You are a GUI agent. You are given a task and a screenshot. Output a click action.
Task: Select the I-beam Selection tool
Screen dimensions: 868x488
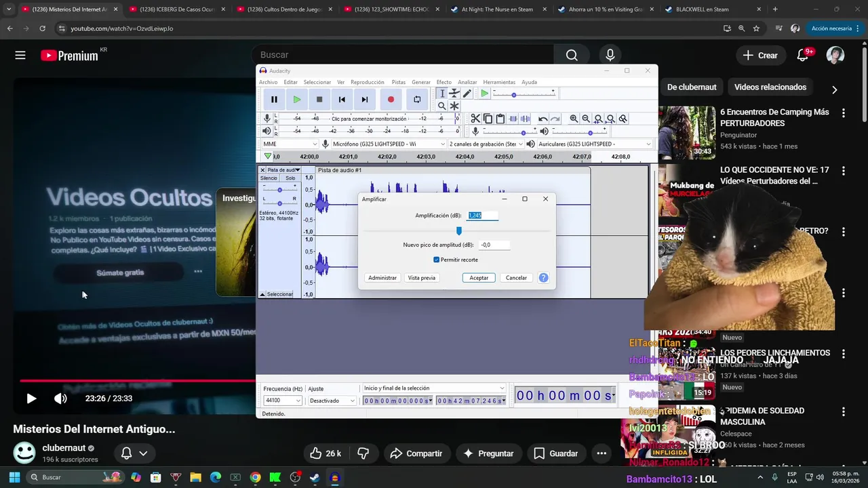pos(441,94)
